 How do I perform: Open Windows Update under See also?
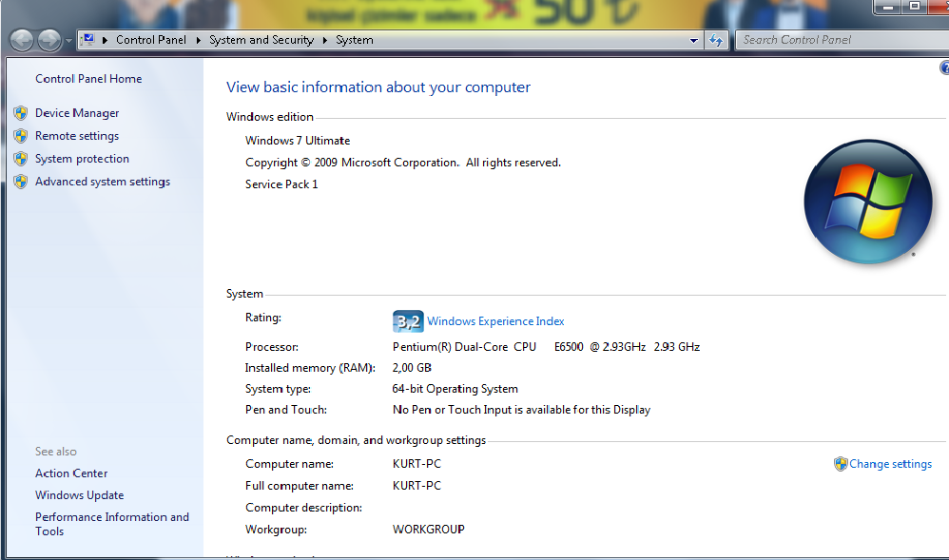point(79,495)
